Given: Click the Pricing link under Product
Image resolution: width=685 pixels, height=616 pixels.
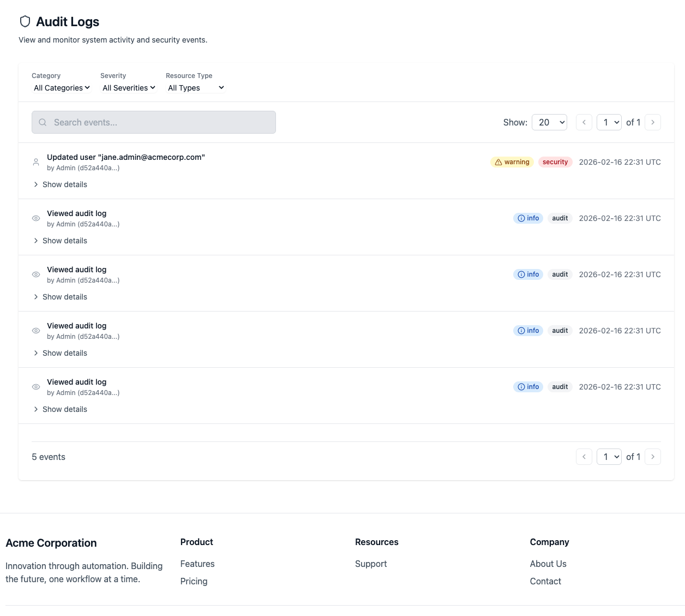Looking at the screenshot, I should [x=194, y=581].
